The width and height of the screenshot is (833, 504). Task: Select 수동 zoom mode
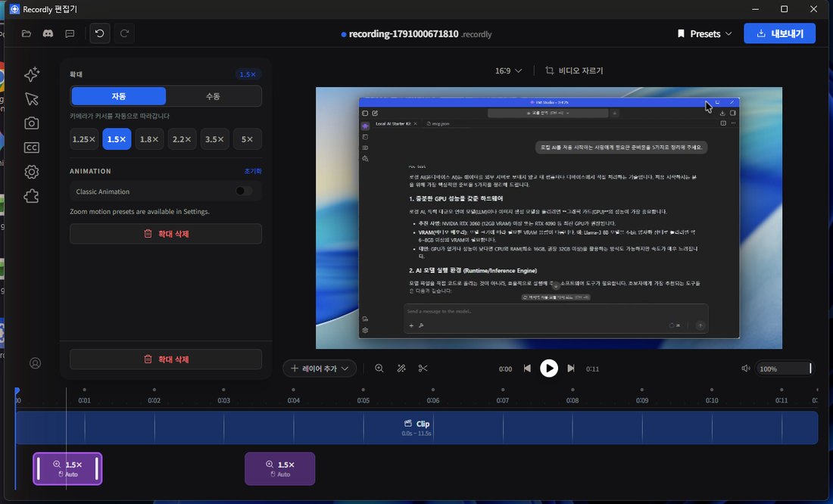[x=213, y=96]
